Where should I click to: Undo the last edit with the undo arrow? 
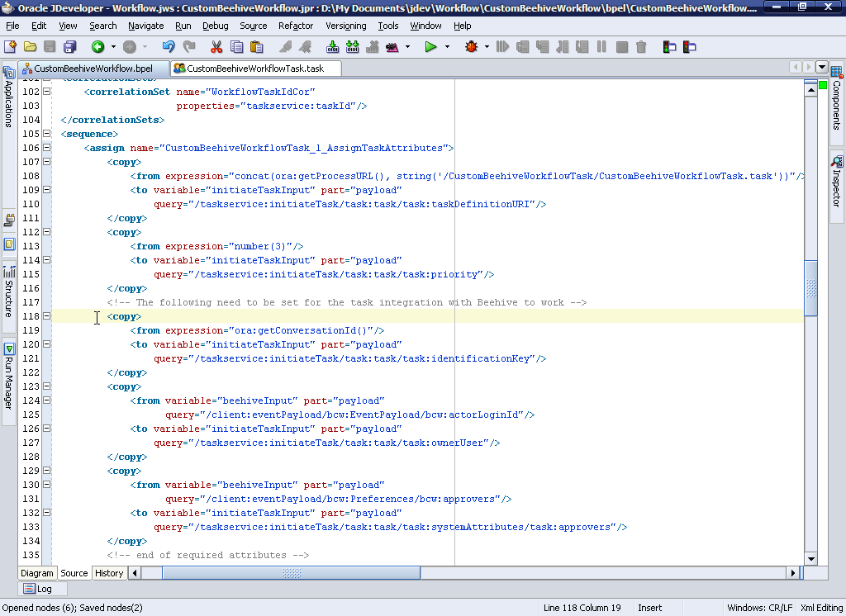click(169, 47)
